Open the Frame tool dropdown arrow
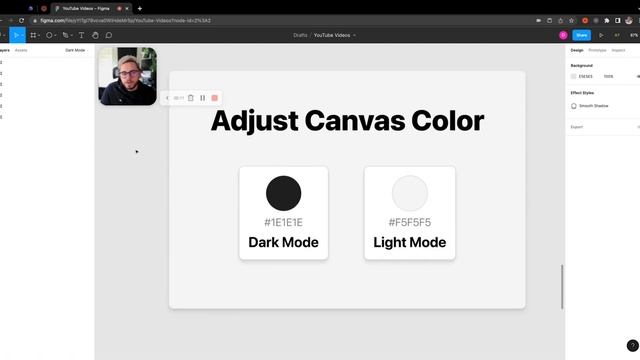Screen dimensions: 640x360 tap(39, 36)
